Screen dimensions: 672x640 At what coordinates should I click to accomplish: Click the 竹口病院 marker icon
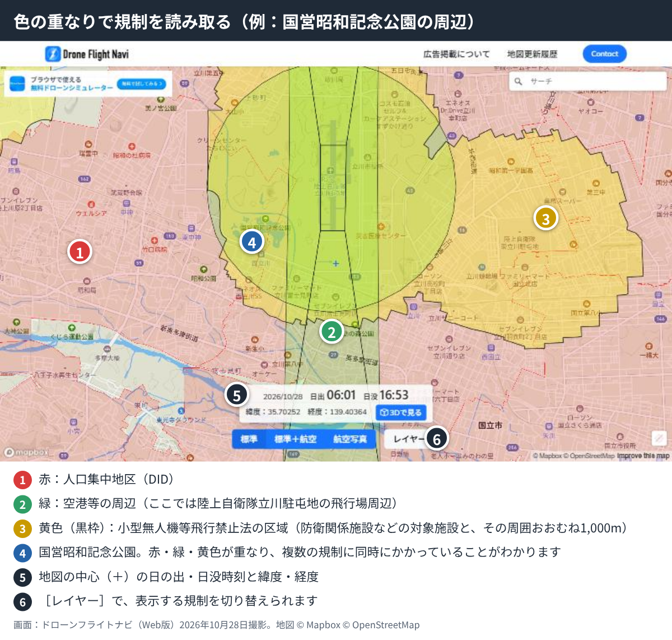(x=155, y=241)
